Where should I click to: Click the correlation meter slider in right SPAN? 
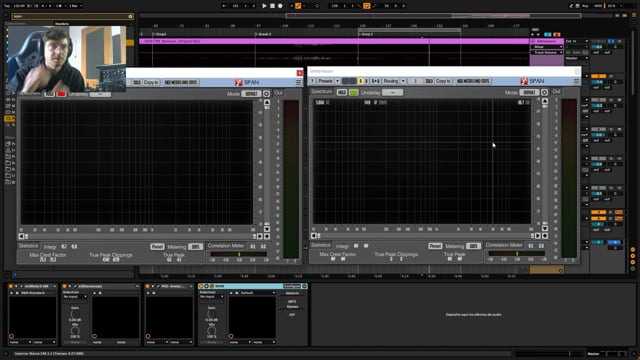[x=517, y=253]
